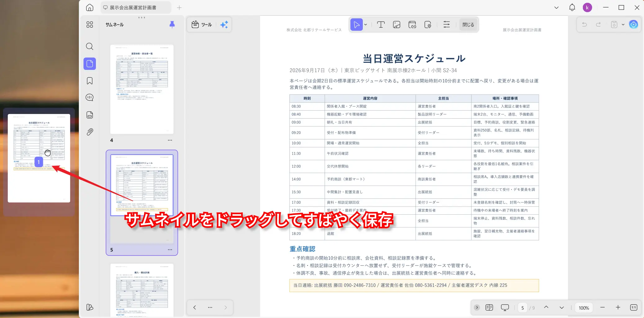Open the layers/stamp sidebar icon
Screen dimensions: 644x318
point(90,115)
